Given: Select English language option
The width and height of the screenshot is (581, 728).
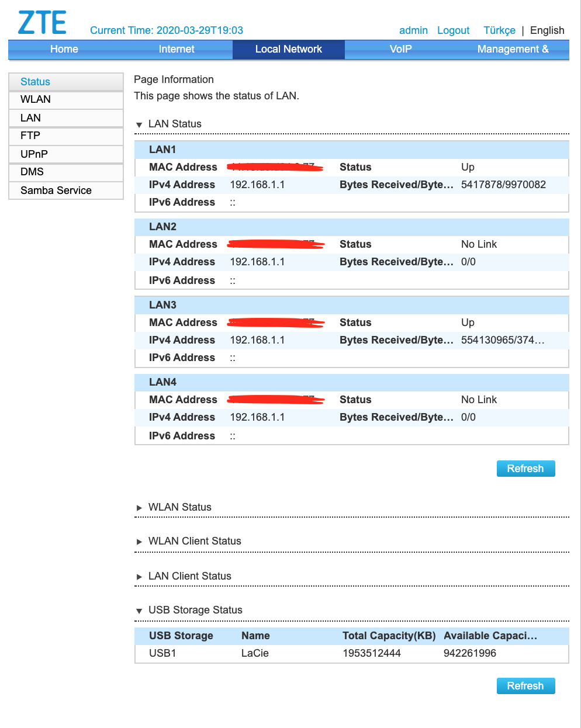Looking at the screenshot, I should pos(547,30).
